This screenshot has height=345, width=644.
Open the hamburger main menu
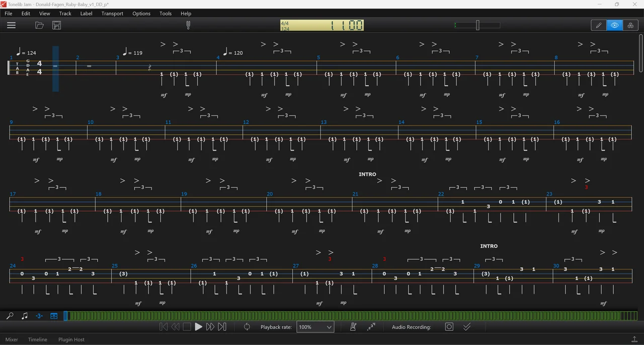11,25
